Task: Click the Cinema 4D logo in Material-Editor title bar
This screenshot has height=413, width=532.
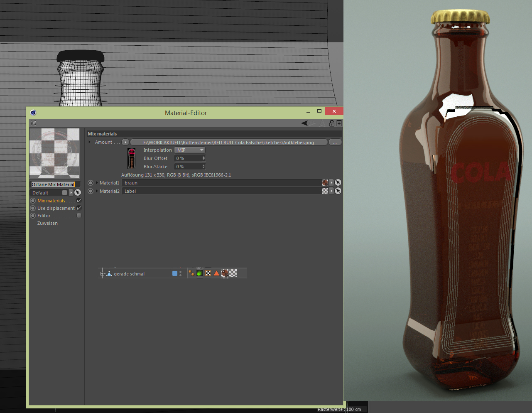Action: [x=33, y=113]
